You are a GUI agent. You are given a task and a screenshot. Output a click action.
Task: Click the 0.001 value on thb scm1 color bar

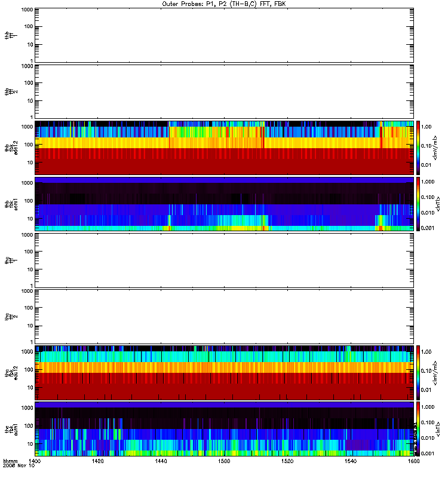(x=428, y=228)
